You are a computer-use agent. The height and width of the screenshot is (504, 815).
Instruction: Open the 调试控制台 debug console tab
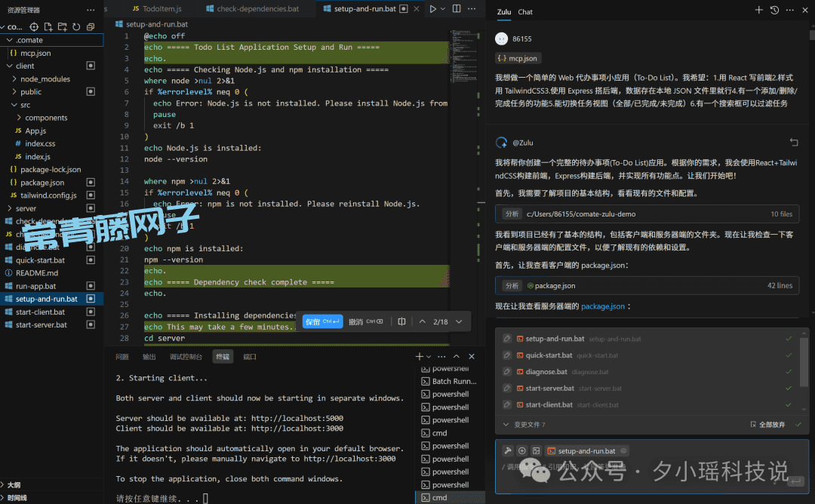[186, 357]
